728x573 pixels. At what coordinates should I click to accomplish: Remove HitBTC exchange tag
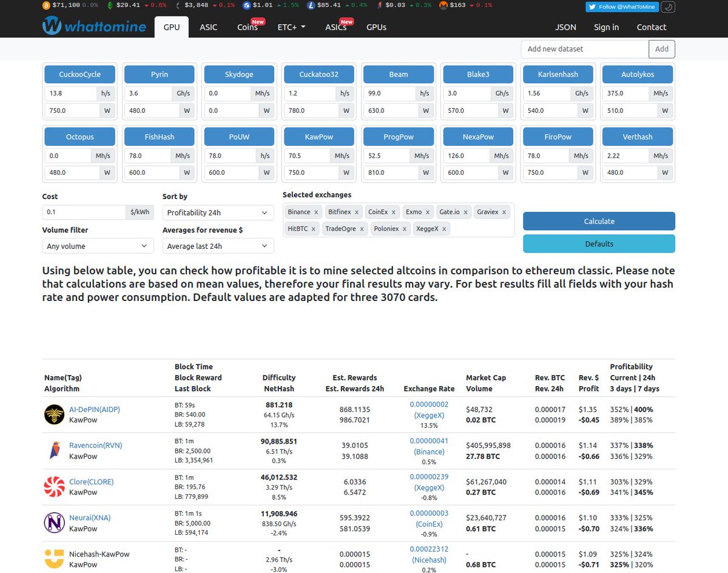coord(313,229)
